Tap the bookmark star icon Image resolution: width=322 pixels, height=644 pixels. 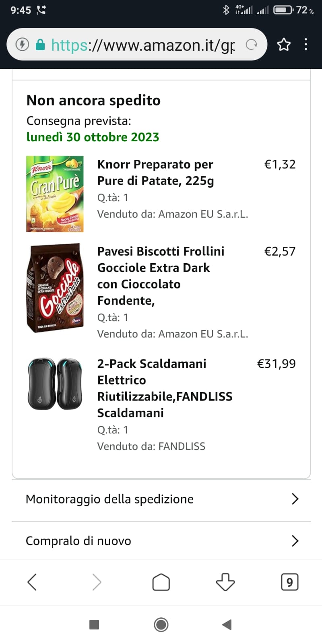pos(284,44)
